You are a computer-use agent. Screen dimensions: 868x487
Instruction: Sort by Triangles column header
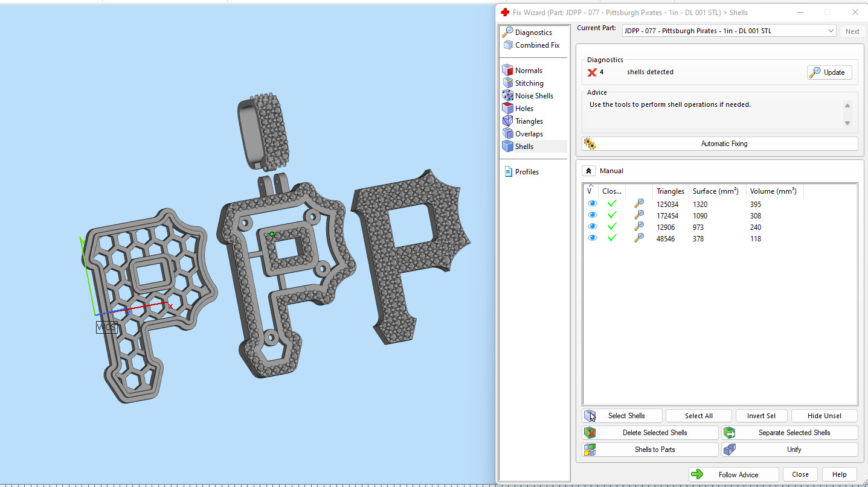point(670,191)
